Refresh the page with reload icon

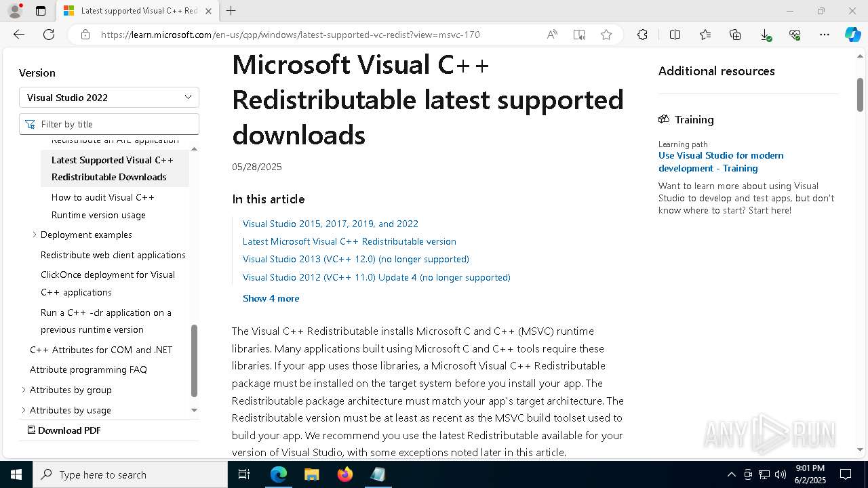49,35
